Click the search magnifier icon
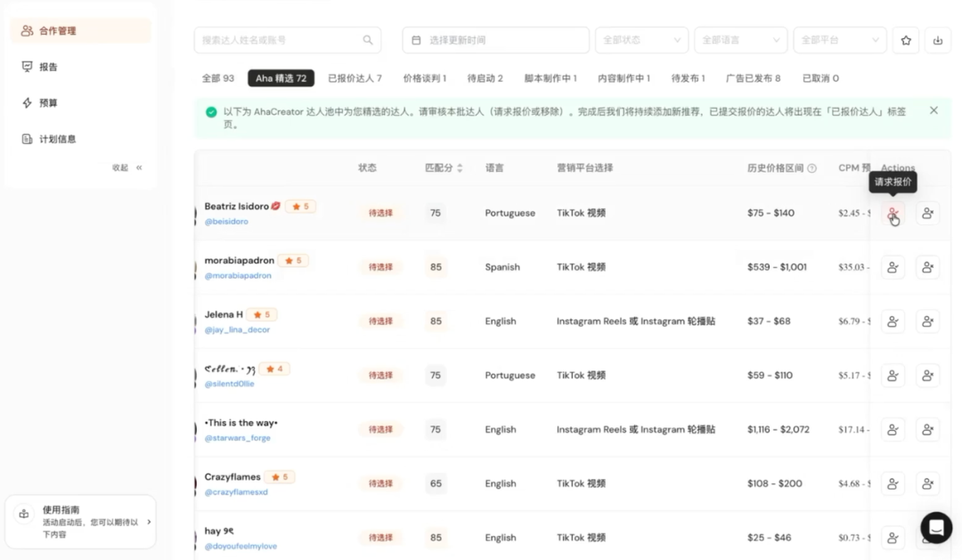The width and height of the screenshot is (962, 560). tap(368, 40)
